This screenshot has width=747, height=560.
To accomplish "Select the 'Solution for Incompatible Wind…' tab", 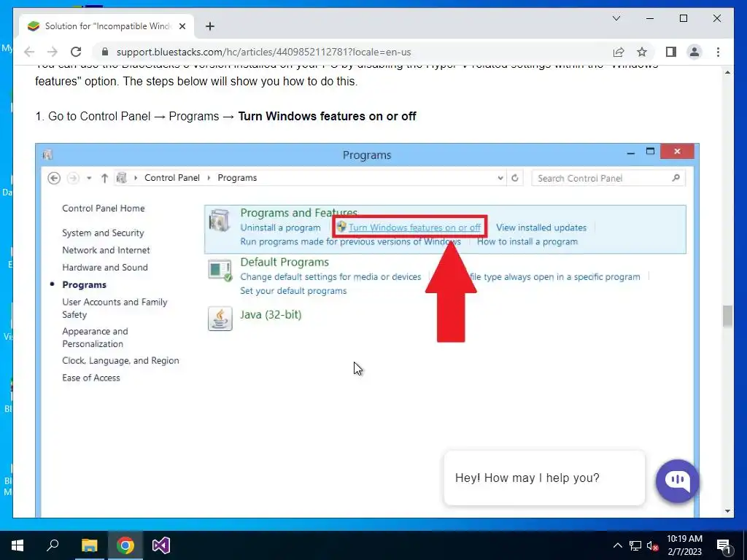I will 107,26.
